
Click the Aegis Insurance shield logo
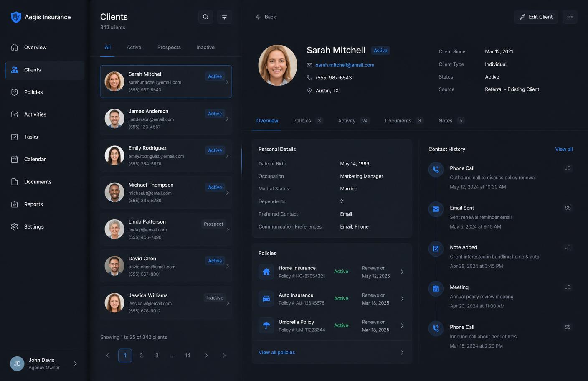[16, 17]
